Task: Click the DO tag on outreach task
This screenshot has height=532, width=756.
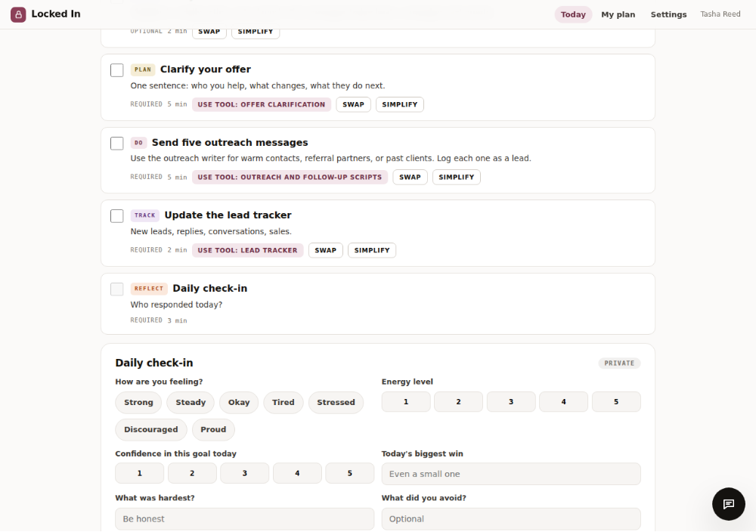Action: click(x=138, y=143)
